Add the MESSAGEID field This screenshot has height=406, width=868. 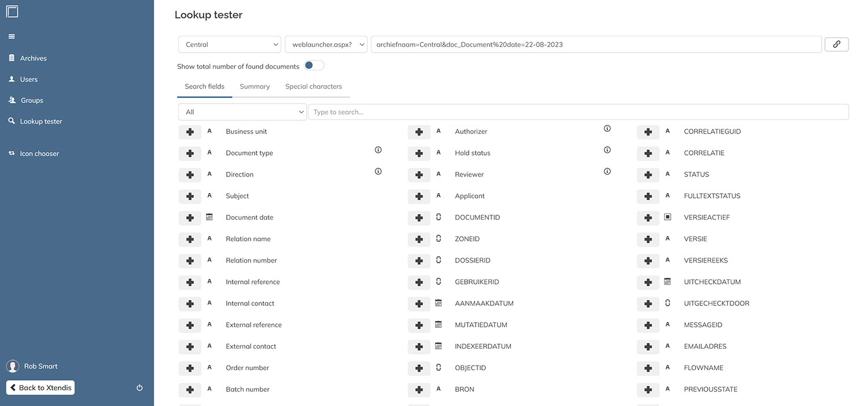click(648, 325)
